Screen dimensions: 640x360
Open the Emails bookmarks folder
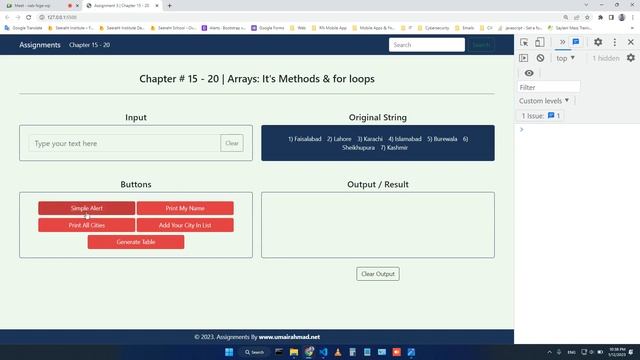[464, 28]
